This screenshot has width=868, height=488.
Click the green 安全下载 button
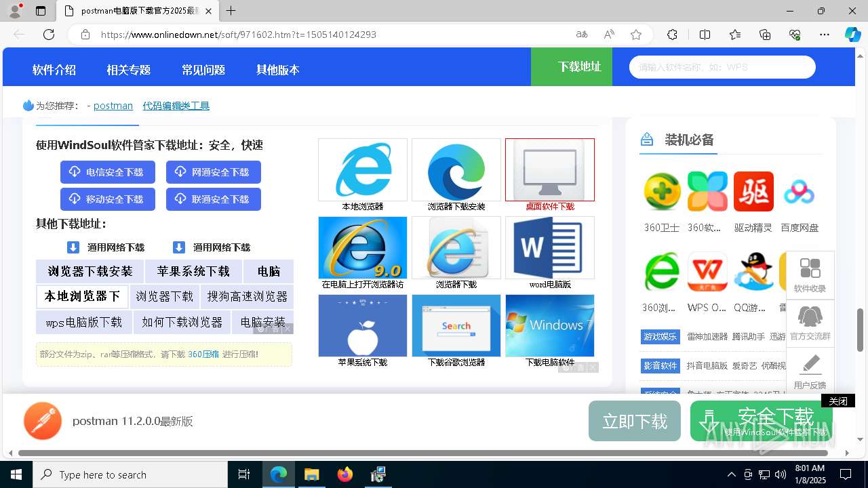tap(761, 421)
